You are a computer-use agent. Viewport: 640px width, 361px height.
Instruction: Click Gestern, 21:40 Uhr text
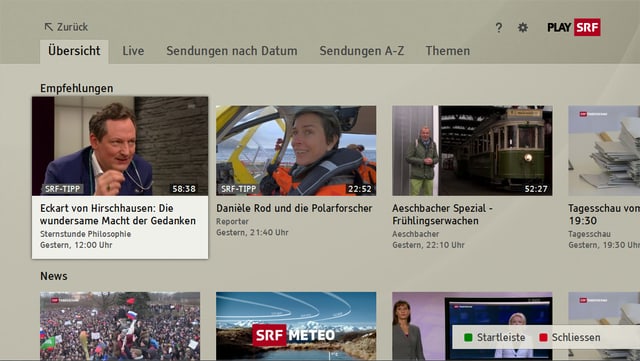point(252,232)
